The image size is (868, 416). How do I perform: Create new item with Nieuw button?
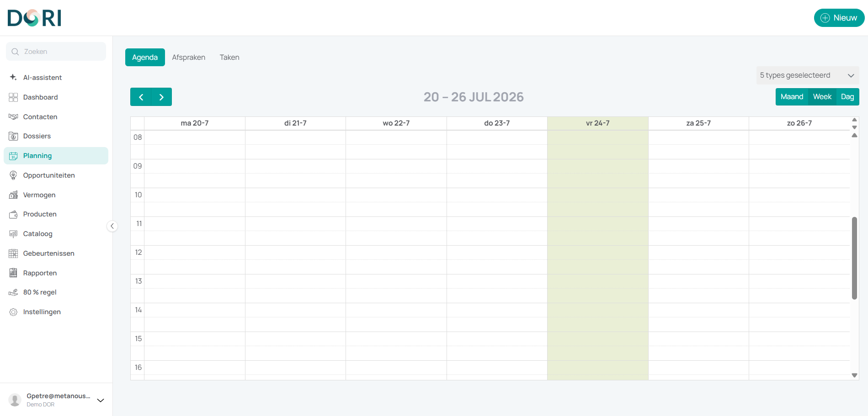point(839,18)
